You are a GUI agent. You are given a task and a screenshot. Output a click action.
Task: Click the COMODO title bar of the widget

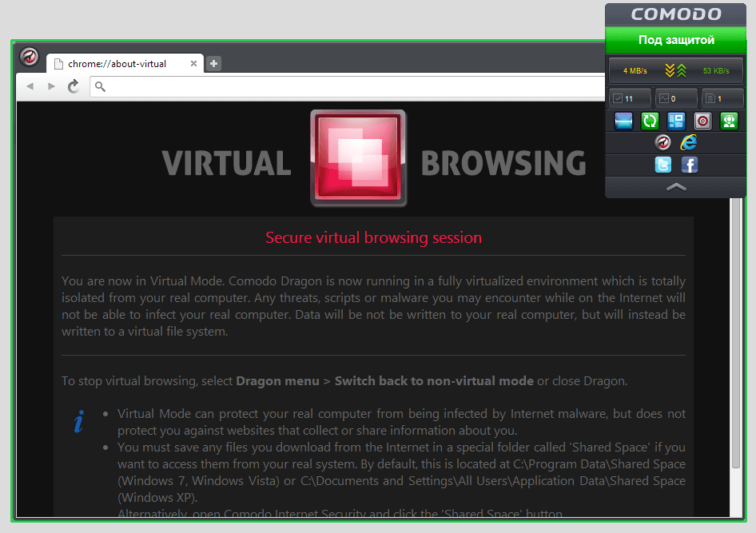[675, 14]
